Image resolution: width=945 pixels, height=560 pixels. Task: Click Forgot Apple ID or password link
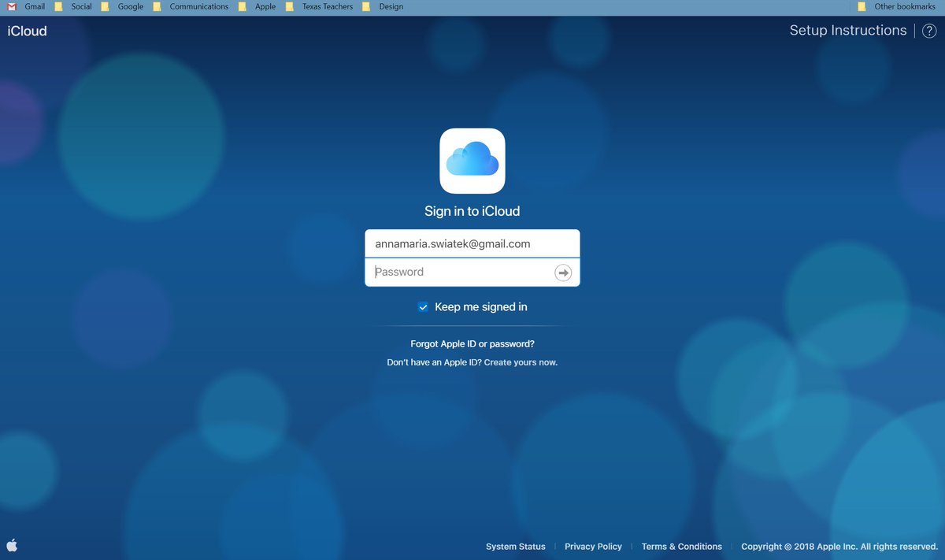point(472,344)
